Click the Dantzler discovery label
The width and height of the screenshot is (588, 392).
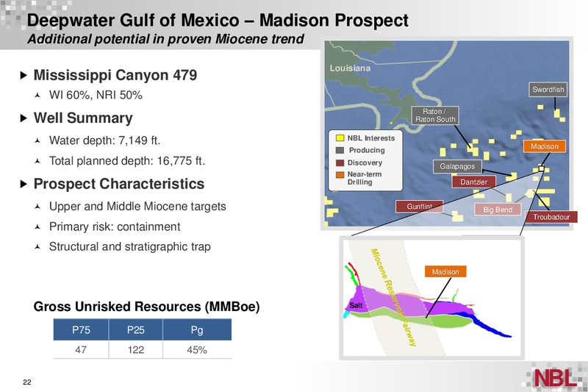pos(473,182)
